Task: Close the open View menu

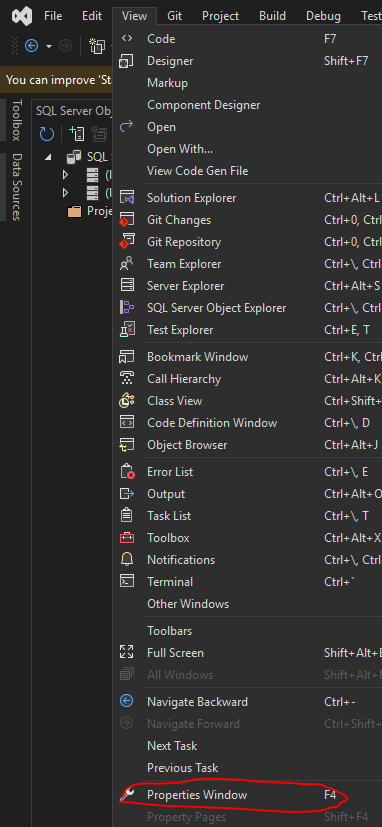Action: pos(135,16)
